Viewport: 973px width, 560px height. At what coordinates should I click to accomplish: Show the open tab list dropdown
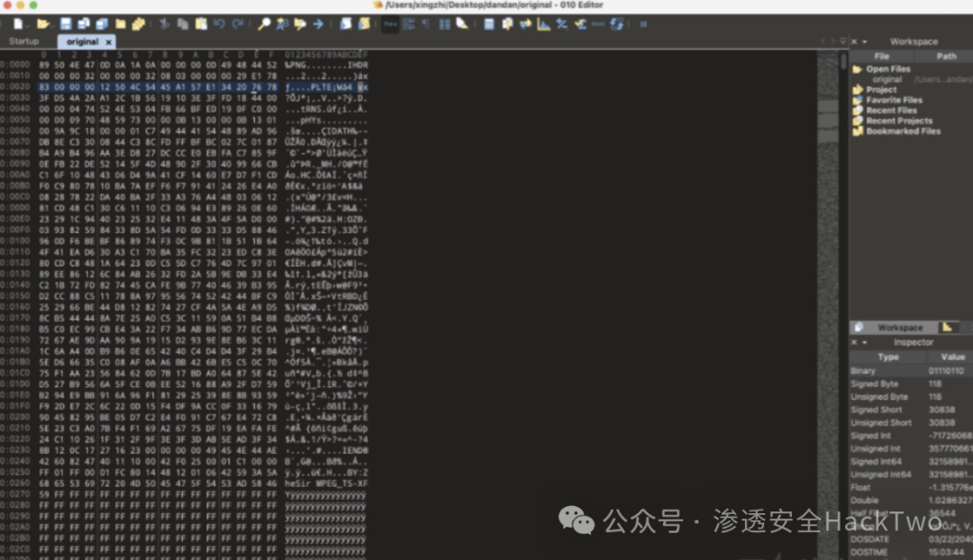click(x=842, y=41)
